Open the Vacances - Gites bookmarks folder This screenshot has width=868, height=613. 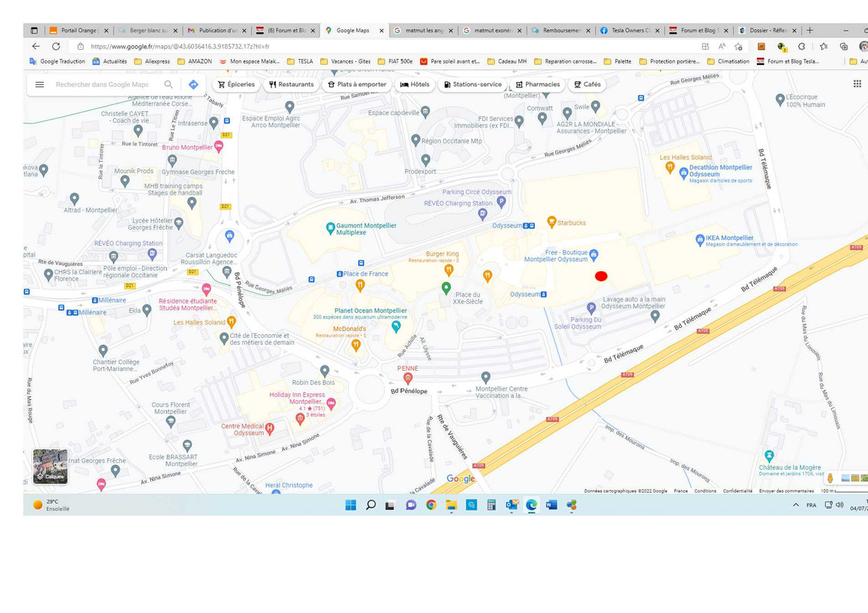[345, 61]
